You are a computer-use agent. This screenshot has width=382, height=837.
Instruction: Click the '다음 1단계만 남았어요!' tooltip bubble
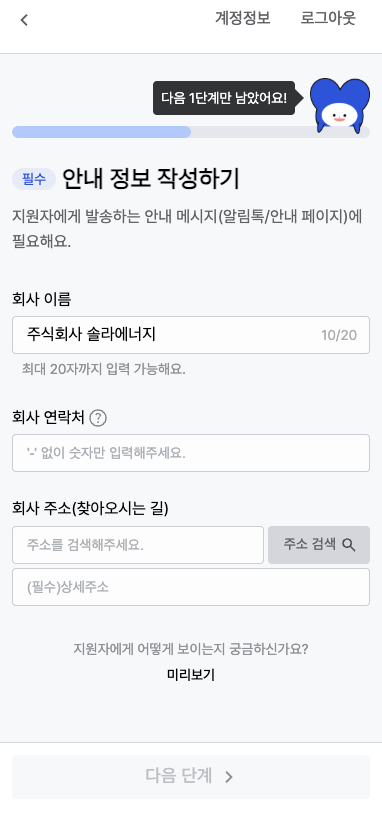(224, 98)
